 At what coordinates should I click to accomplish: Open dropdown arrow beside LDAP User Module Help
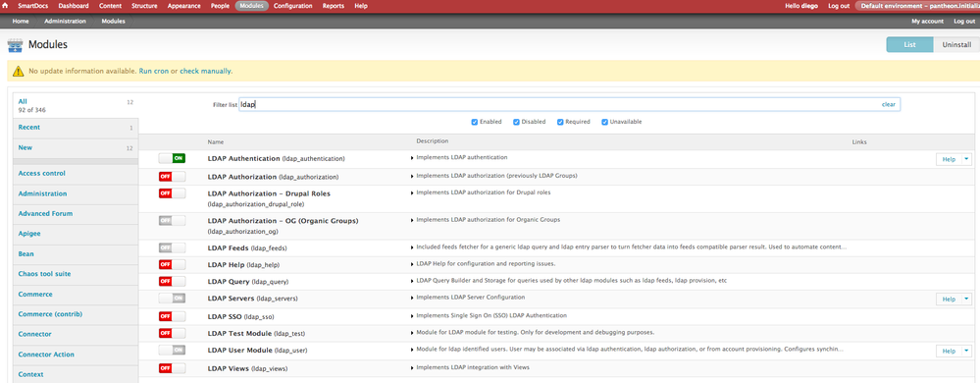[x=967, y=352]
